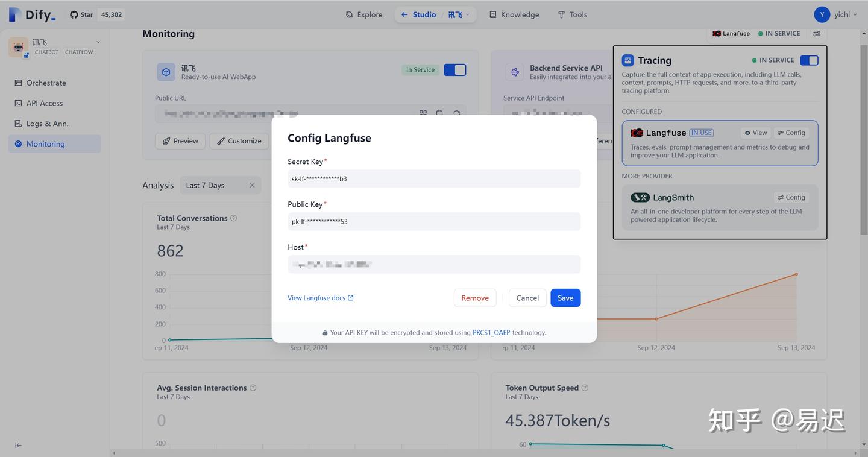Show Total Conversations info tooltip icon
Image resolution: width=868 pixels, height=457 pixels.
pos(234,218)
